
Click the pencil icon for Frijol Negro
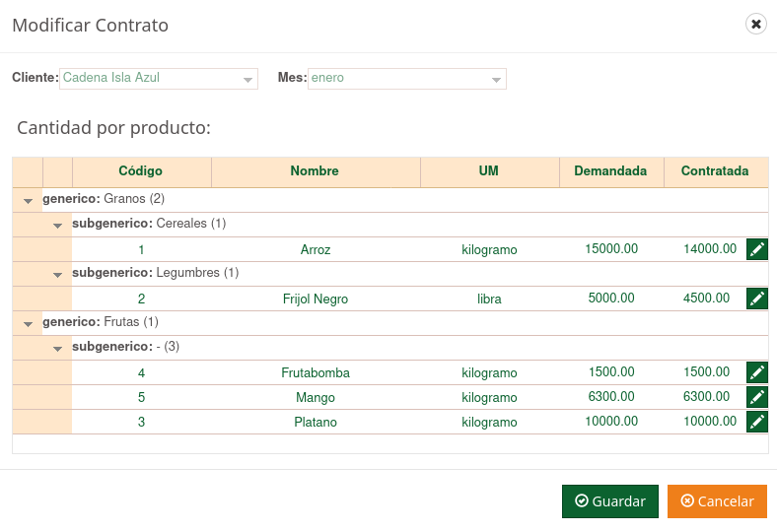coord(756,299)
